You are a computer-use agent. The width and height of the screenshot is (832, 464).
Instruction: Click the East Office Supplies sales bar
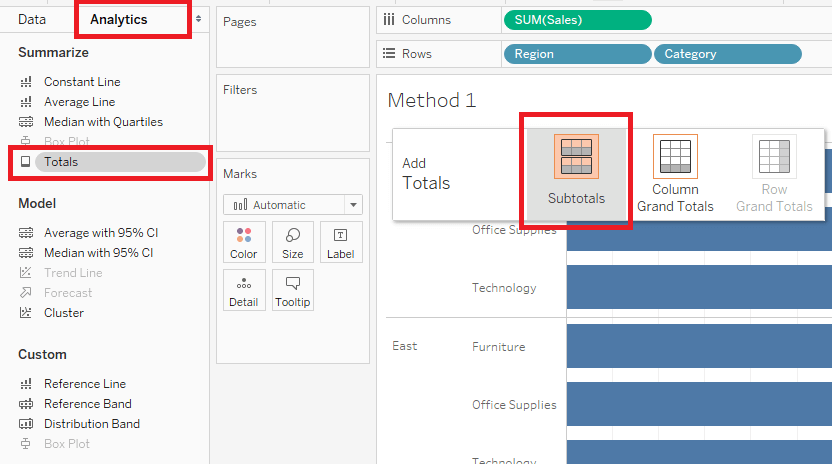[699, 403]
